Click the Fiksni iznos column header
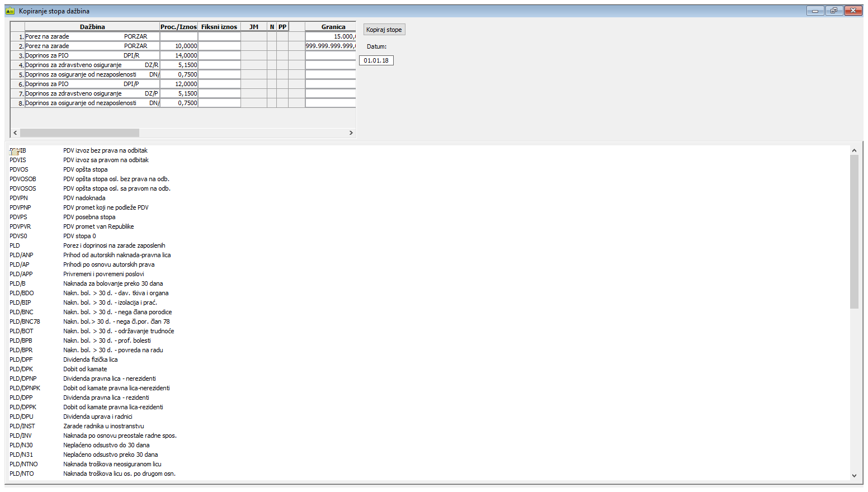 click(x=219, y=27)
